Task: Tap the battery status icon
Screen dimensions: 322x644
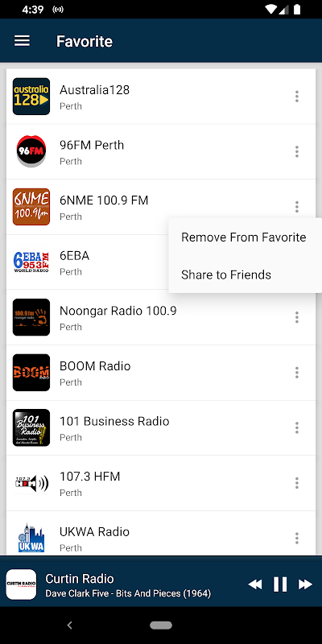Action: click(x=297, y=9)
